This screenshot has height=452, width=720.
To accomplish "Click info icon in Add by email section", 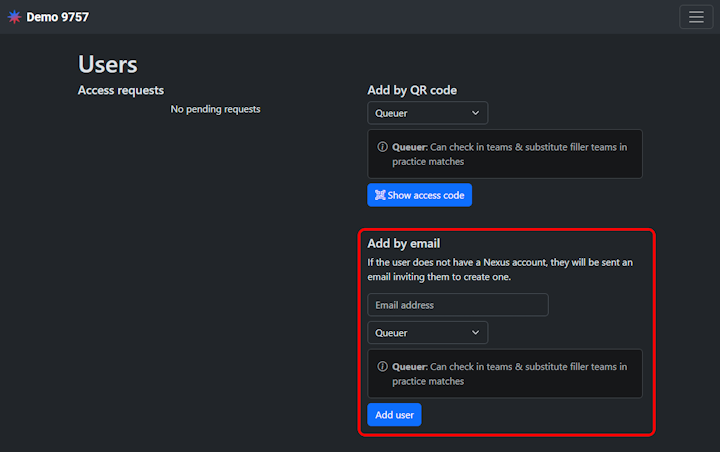I will (382, 367).
